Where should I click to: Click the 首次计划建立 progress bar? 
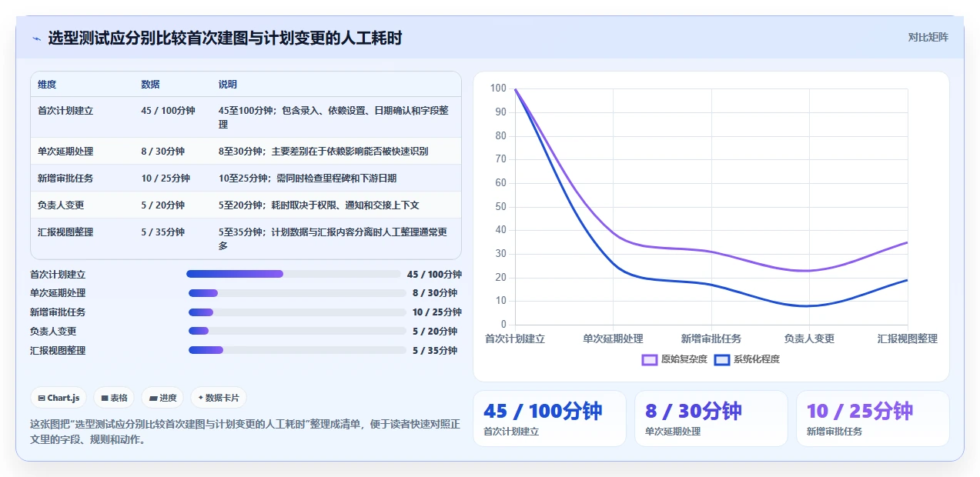pos(293,274)
